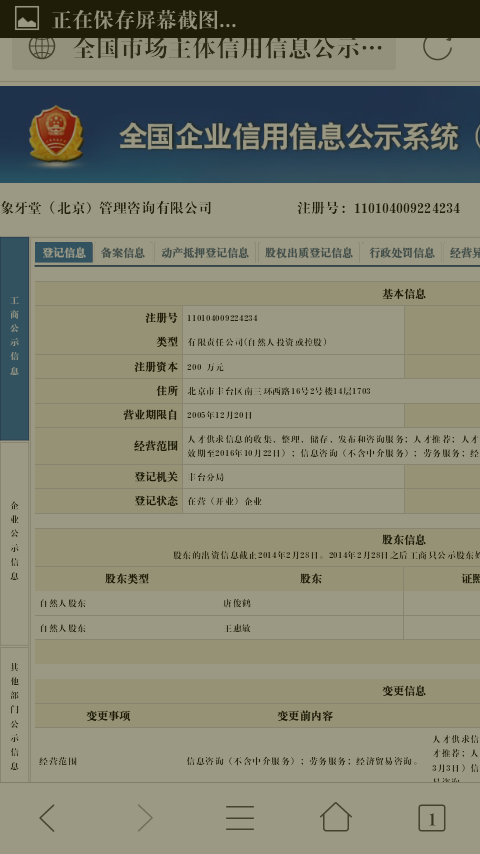Click the 股东类型 column header
The width and height of the screenshot is (480, 854).
click(x=127, y=578)
